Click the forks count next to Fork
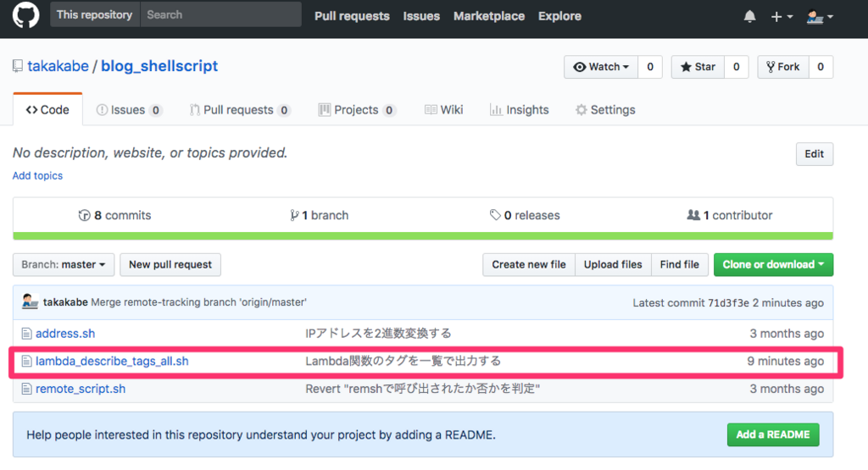 tap(821, 67)
